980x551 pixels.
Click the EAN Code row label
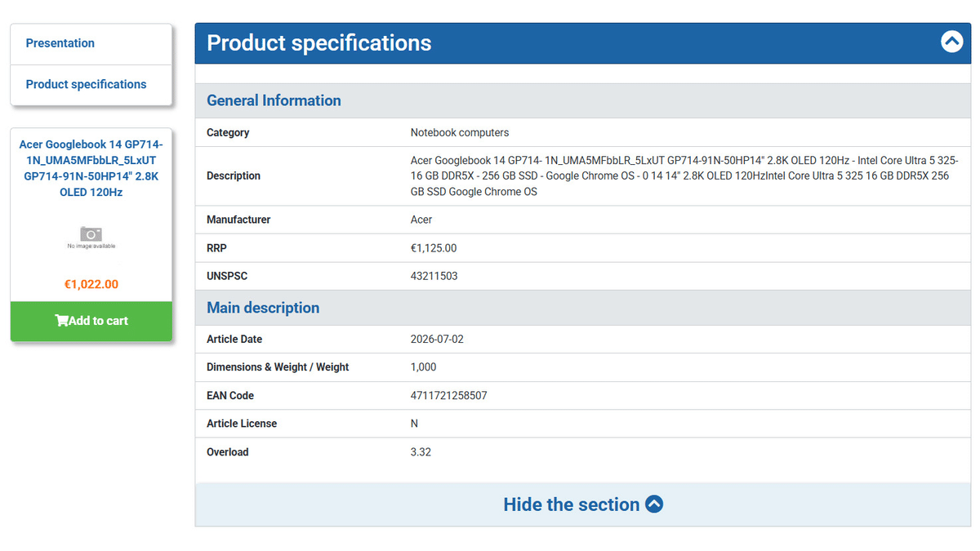coord(230,395)
